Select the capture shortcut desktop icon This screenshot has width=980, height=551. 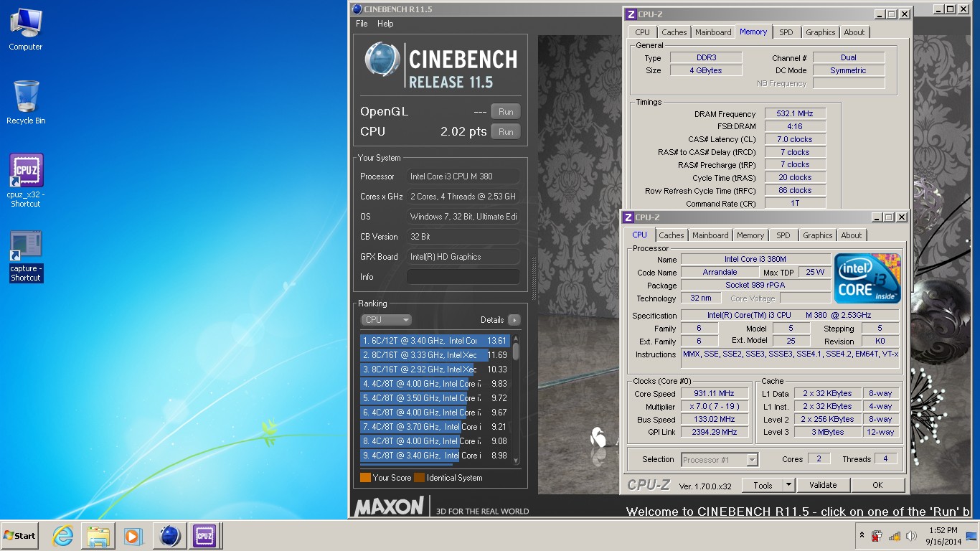[x=26, y=256]
